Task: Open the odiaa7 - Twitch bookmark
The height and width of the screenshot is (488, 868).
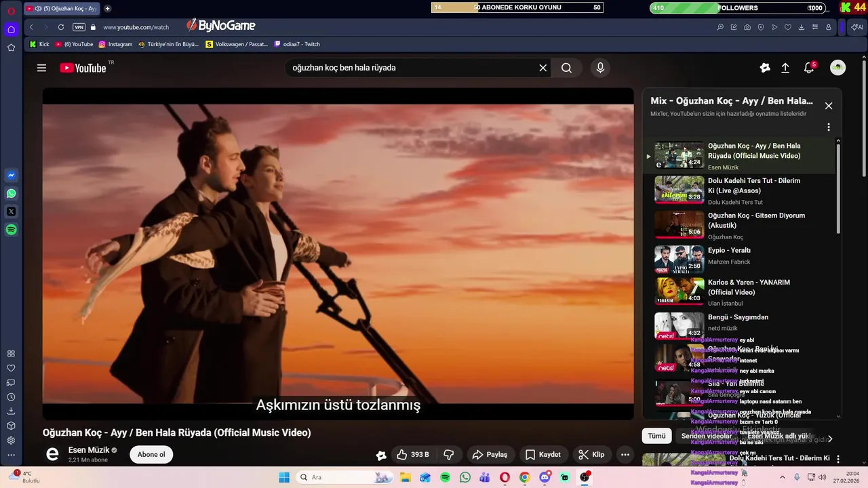Action: (297, 44)
